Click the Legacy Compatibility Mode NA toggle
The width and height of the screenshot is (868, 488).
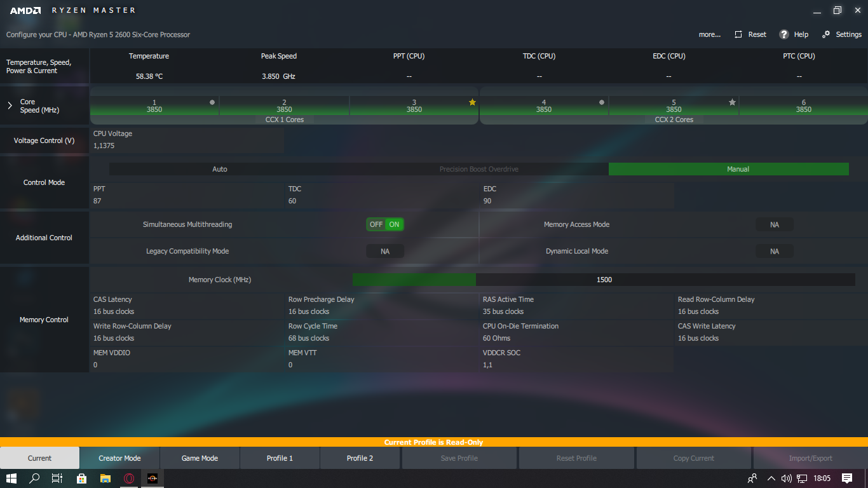point(385,251)
